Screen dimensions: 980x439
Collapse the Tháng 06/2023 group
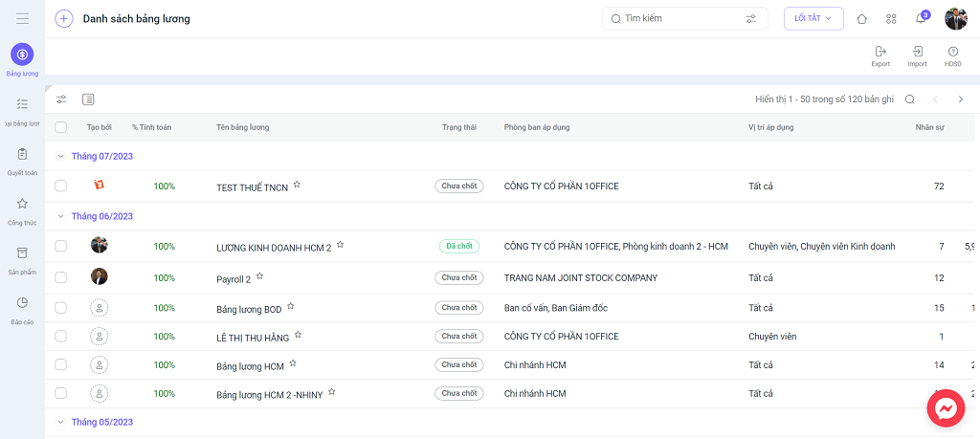[60, 216]
